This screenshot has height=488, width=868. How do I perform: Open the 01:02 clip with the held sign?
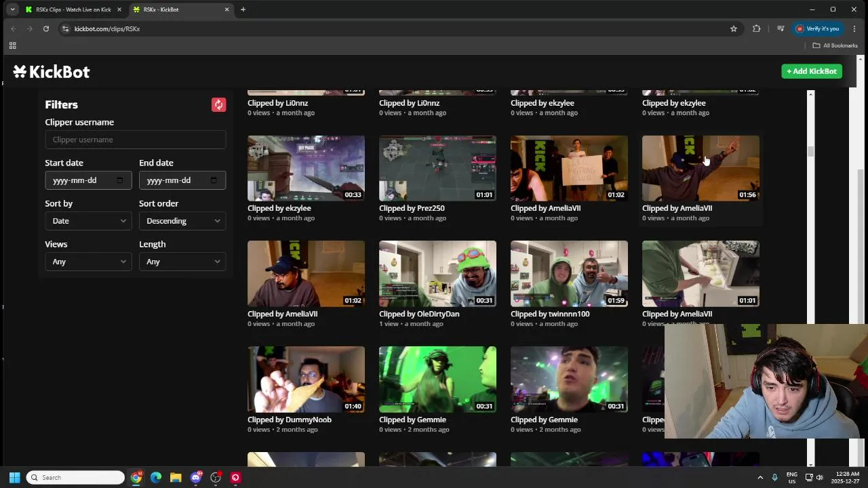pos(569,168)
